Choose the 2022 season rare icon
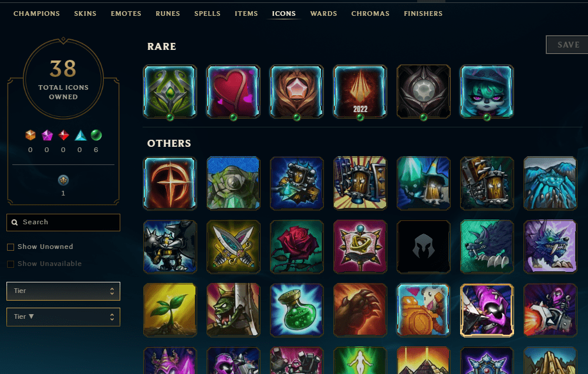The width and height of the screenshot is (588, 374). click(x=360, y=92)
